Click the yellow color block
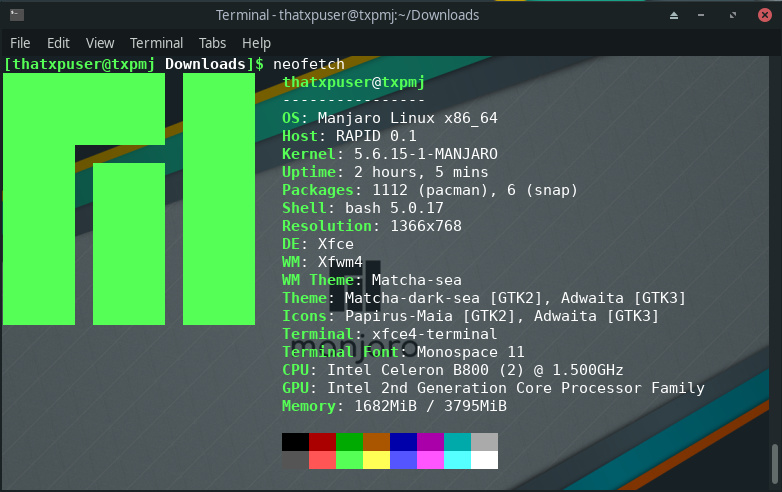 377,460
